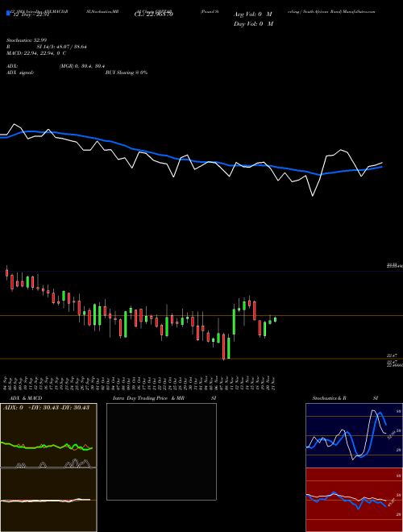The image size is (403, 532).
Task: Click the 'Stochastics: 52.99' reading
Action: pyautogui.click(x=27, y=40)
